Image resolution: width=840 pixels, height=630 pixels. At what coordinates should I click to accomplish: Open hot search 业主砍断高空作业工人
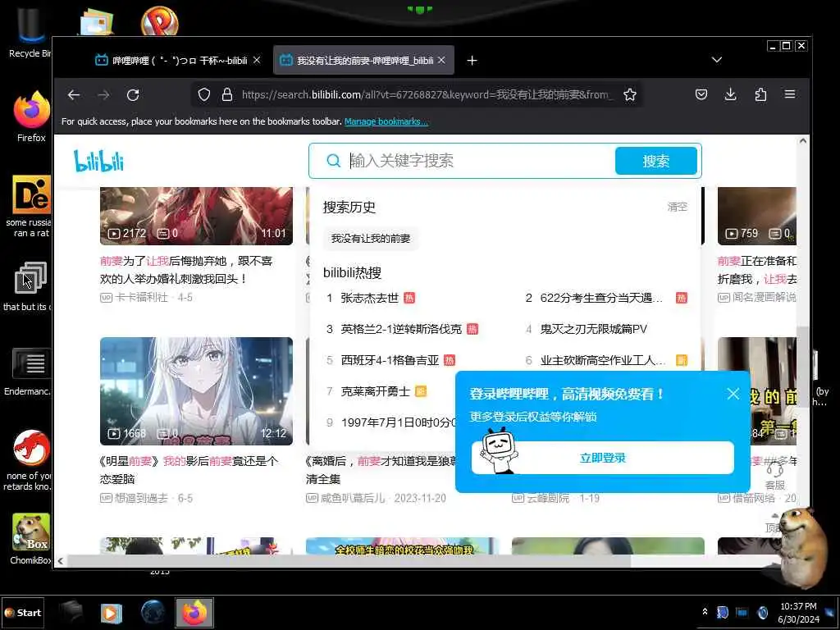point(603,361)
